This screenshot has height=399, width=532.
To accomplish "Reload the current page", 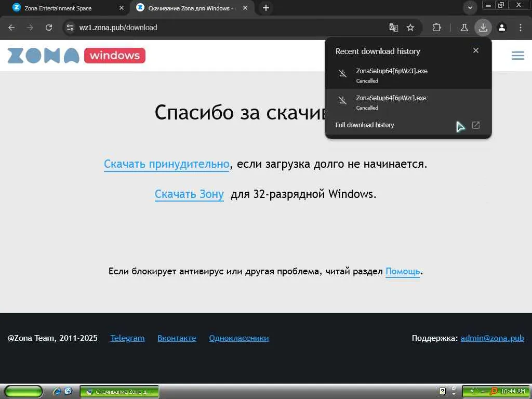I will pos(49,28).
